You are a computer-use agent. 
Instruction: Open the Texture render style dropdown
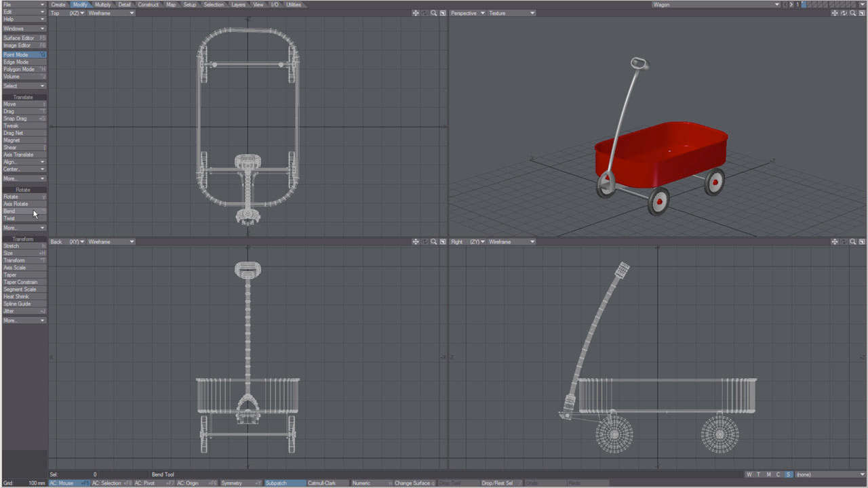512,14
